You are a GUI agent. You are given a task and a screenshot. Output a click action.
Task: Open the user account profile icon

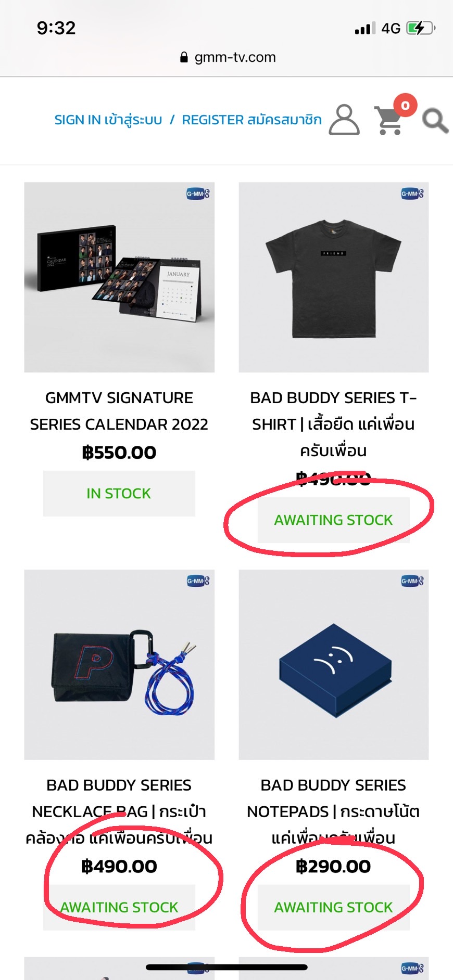coord(344,120)
